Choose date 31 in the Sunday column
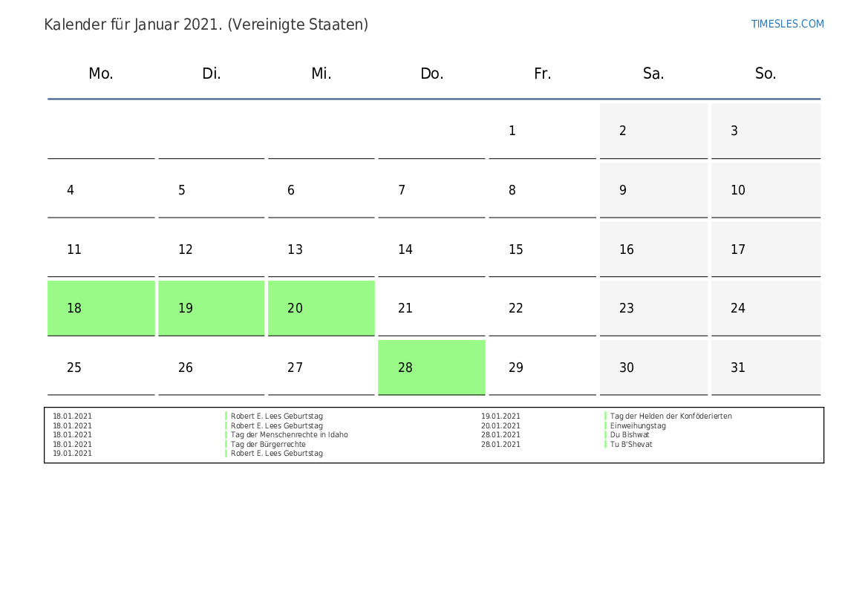The image size is (868, 614). click(766, 368)
